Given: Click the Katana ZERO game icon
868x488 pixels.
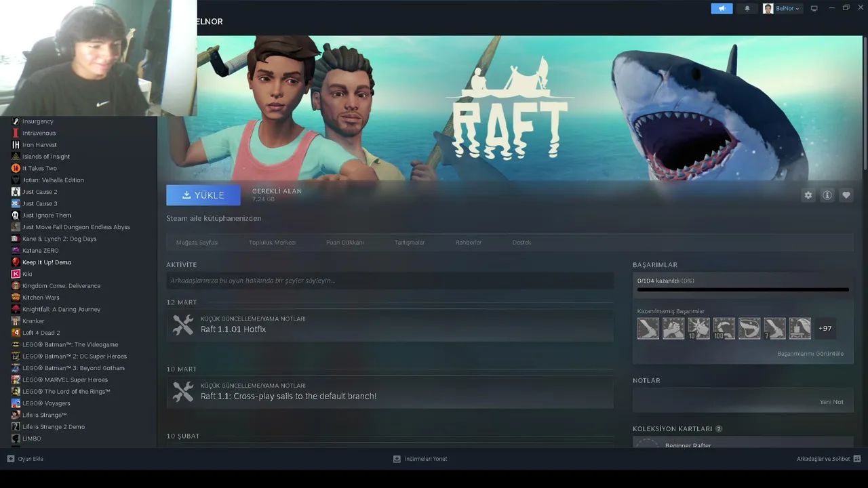Looking at the screenshot, I should coord(16,251).
